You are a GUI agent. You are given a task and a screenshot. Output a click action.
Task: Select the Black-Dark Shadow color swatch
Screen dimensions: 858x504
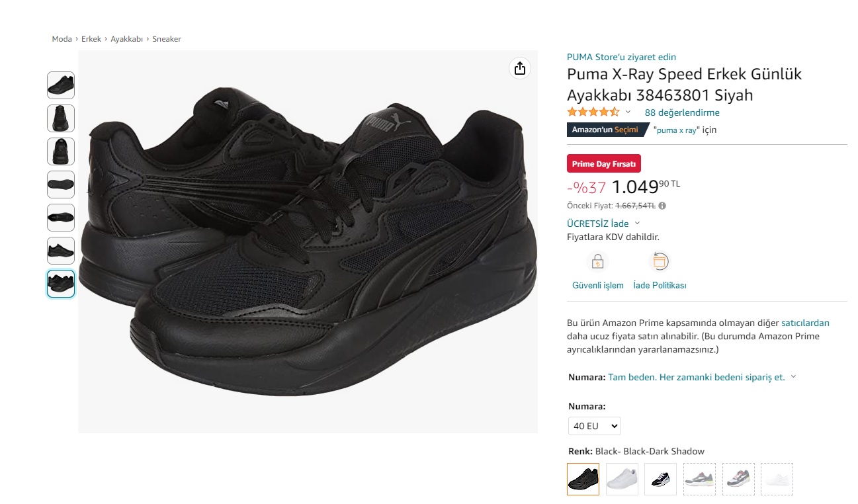pyautogui.click(x=583, y=479)
